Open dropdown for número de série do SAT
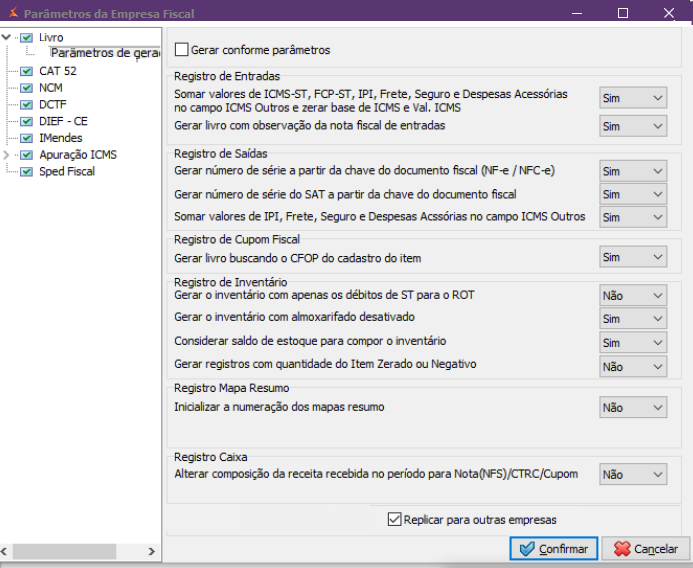The image size is (693, 568). pyautogui.click(x=633, y=194)
